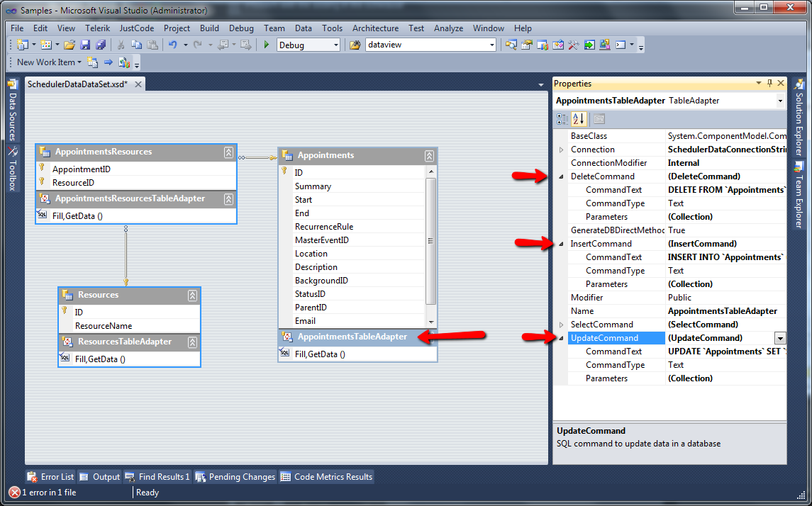Click the Copy icon in toolbar
812x506 pixels.
pos(137,45)
